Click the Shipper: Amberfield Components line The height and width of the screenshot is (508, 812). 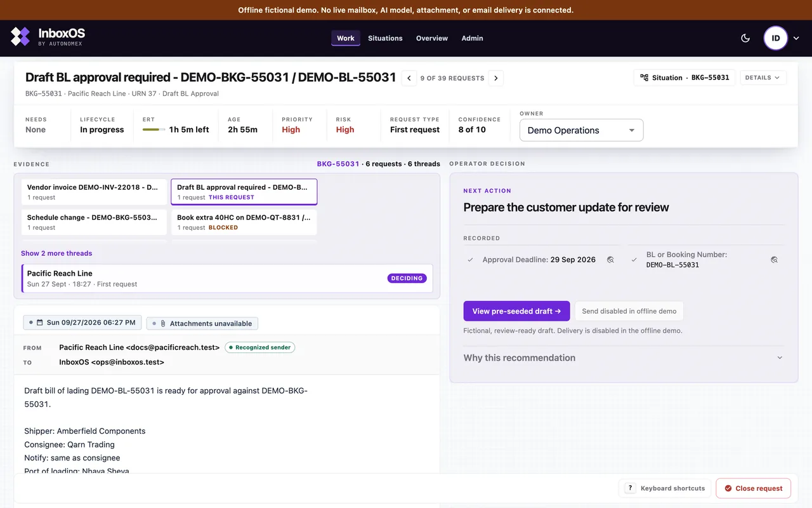[85, 431]
